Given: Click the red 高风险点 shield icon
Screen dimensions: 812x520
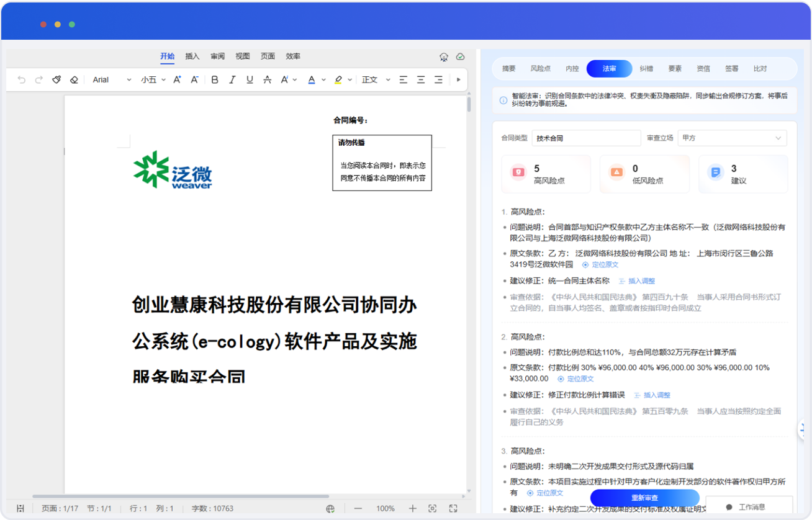Looking at the screenshot, I should coord(519,173).
